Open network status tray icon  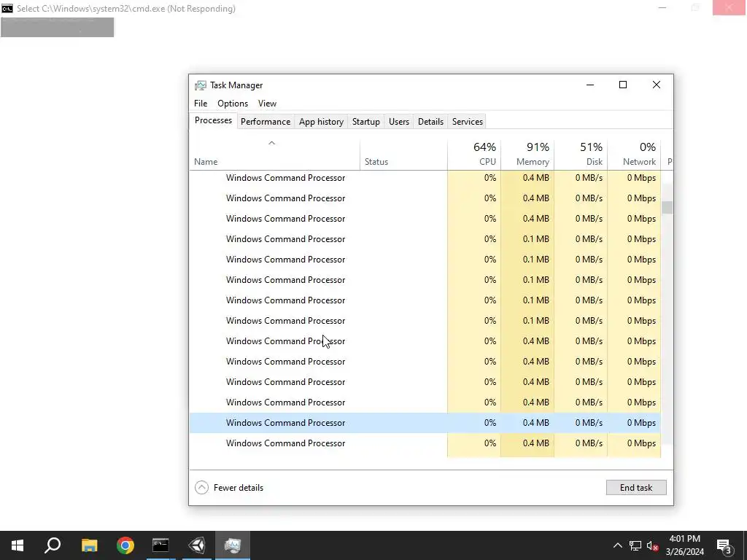(635, 545)
